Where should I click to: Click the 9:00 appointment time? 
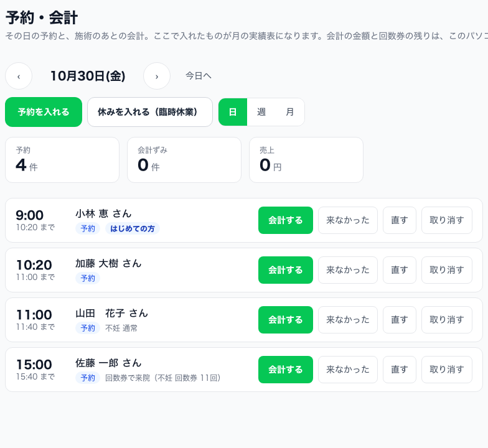30,215
